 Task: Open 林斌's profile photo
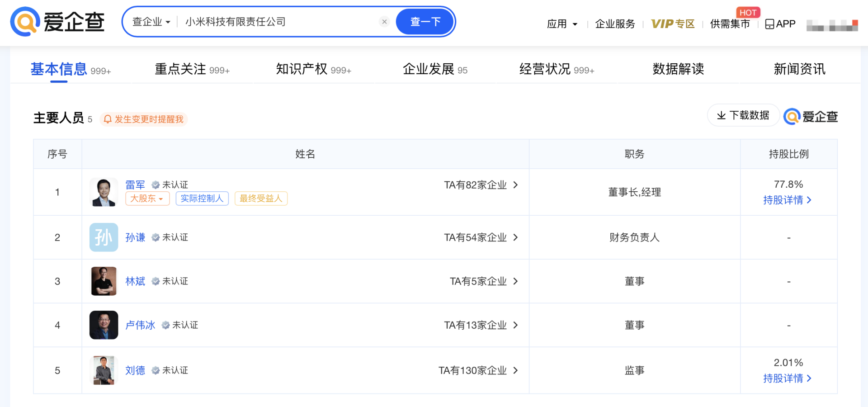(x=104, y=281)
